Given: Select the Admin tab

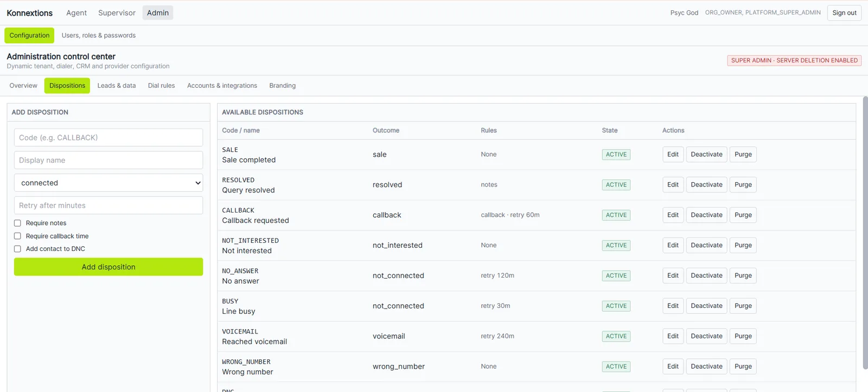Looking at the screenshot, I should 158,13.
